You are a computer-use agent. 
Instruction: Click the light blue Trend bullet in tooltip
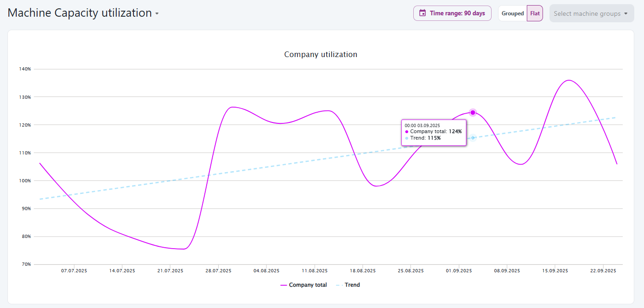click(407, 138)
